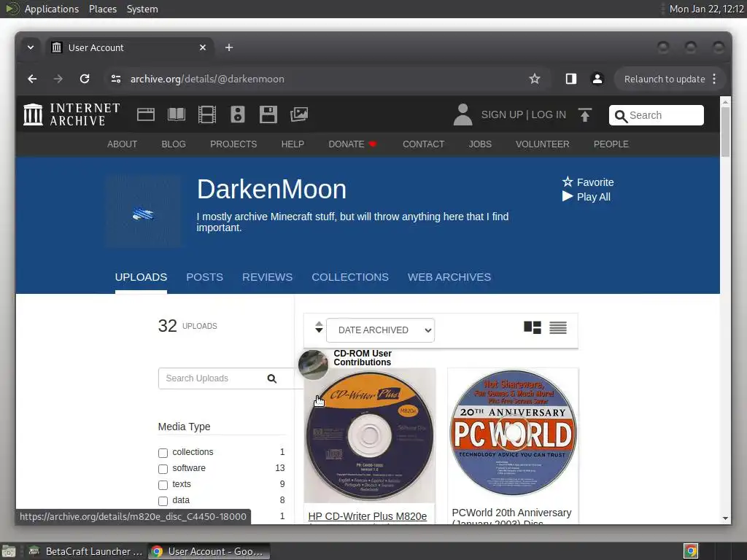Open the Video film icon

pyautogui.click(x=206, y=114)
